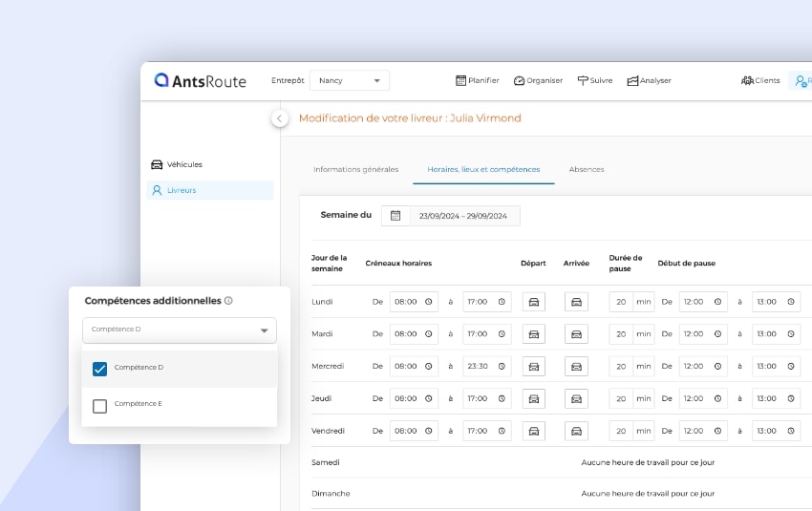Open the Analyser menu
This screenshot has width=812, height=511.
coord(649,81)
